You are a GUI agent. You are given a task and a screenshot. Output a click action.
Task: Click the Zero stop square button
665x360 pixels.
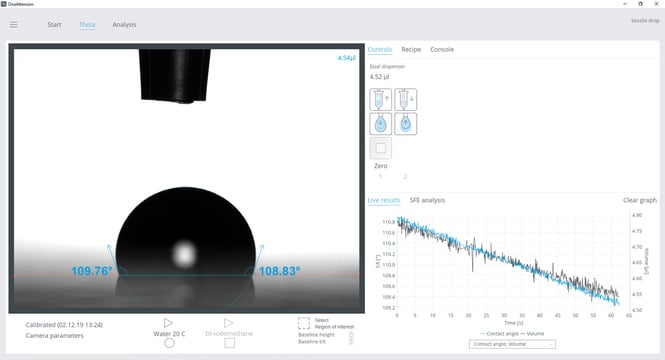(x=380, y=148)
